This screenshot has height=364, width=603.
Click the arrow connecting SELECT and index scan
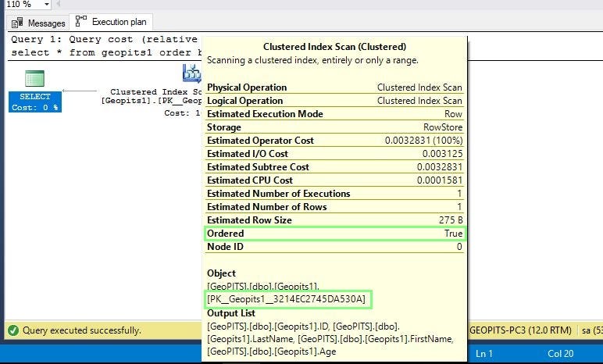pos(80,91)
